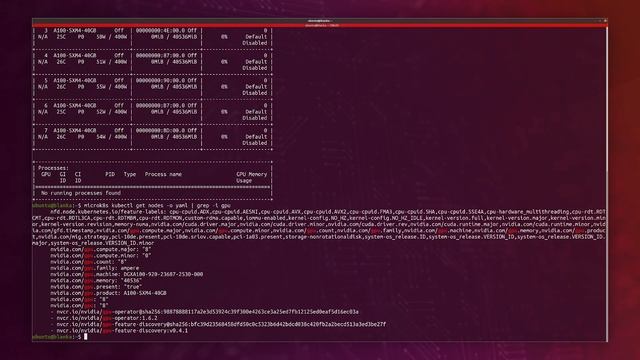Click the gpu.compute.minor label line
The height and width of the screenshot is (360, 640).
[101, 256]
